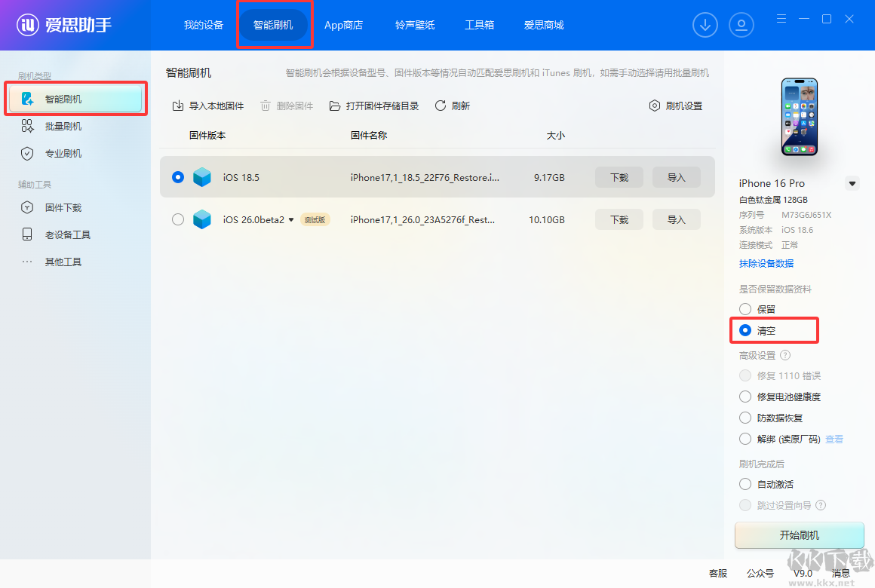Enable 自动激活 after flashing
The width and height of the screenshot is (875, 588).
point(745,484)
